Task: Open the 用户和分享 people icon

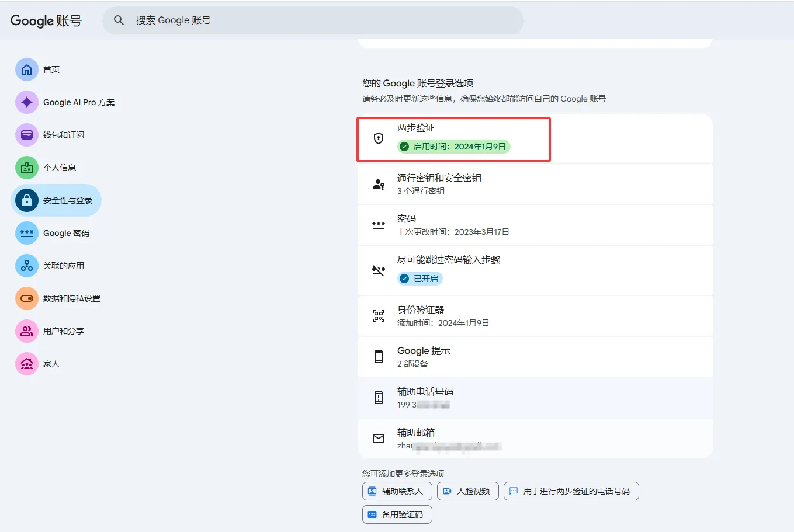Action: [x=27, y=331]
